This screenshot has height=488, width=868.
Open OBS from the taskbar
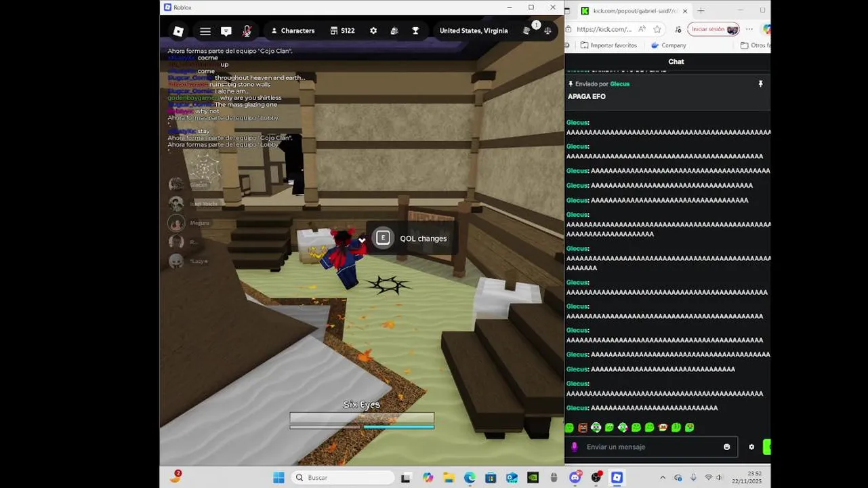[596, 478]
